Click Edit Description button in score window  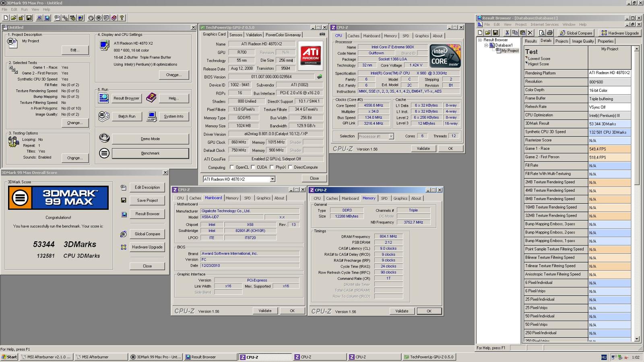tap(147, 187)
